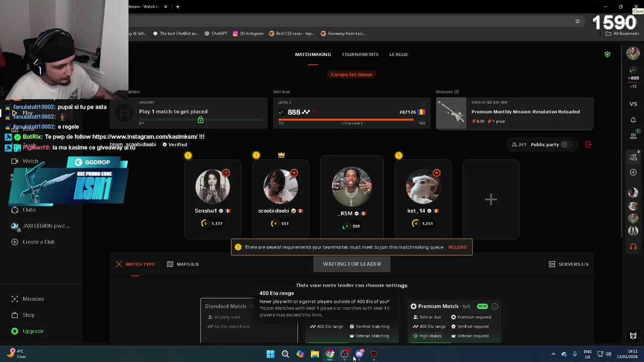The width and height of the screenshot is (644, 362).
Task: Click the chat icon at the sidebar bottom
Action: coord(633,336)
